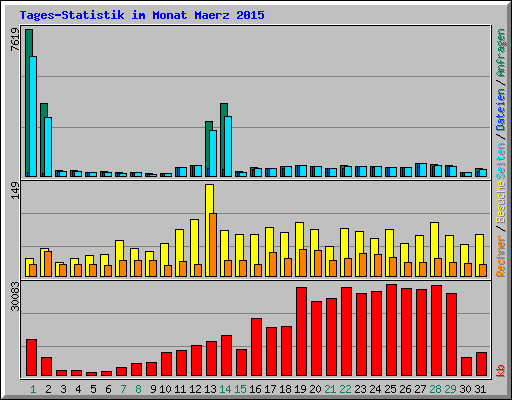Viewport: 512px width, 400px height.
Task: Select the red kb bar for day 10
Action: pos(167,364)
